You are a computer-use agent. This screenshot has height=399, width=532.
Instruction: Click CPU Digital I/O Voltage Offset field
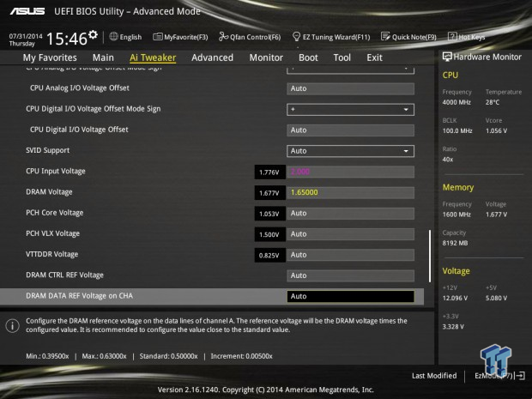(350, 130)
